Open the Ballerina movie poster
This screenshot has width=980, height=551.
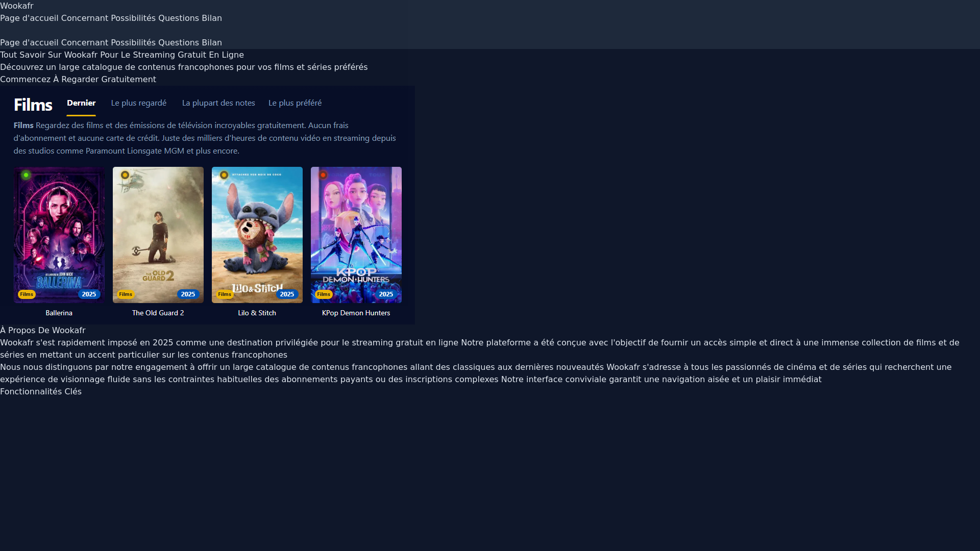[59, 235]
